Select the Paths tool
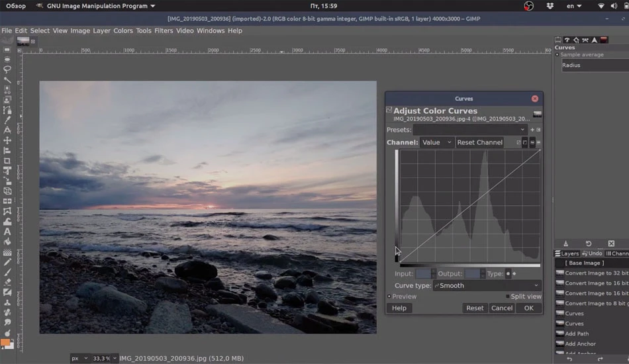The width and height of the screenshot is (629, 364). click(x=7, y=110)
